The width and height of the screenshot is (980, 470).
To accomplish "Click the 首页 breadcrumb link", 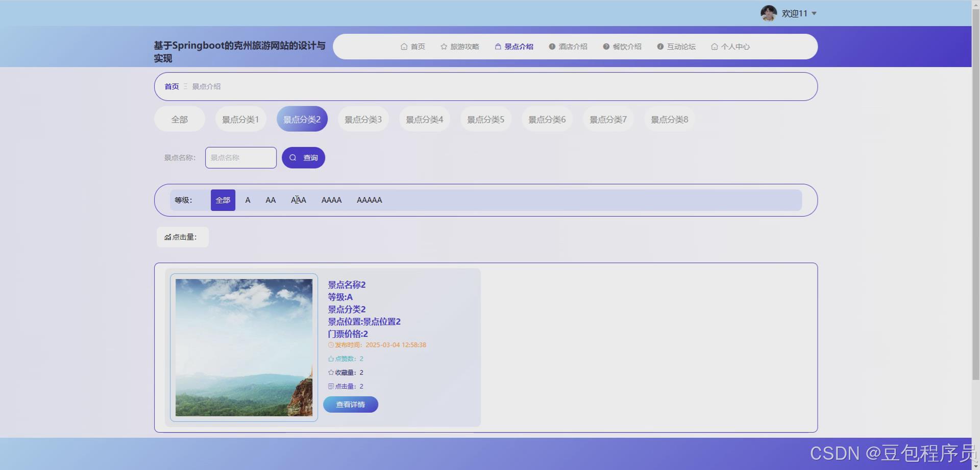I will click(171, 86).
